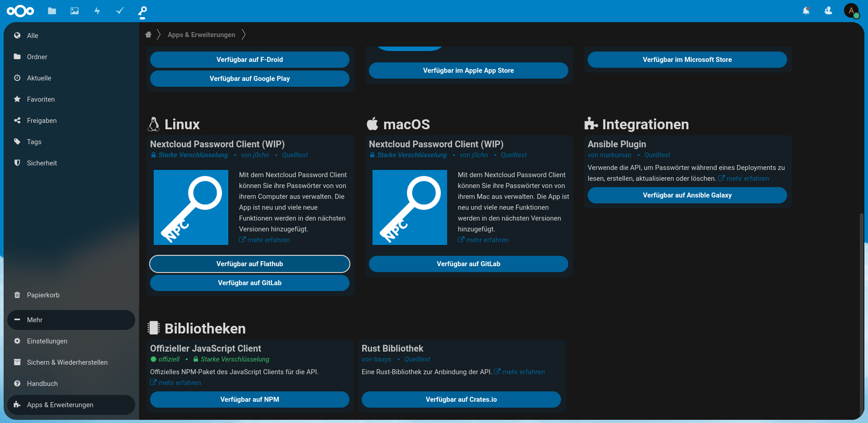Click the chevron after Apps & Erweiterungen
This screenshot has width=868, height=423.
[244, 34]
